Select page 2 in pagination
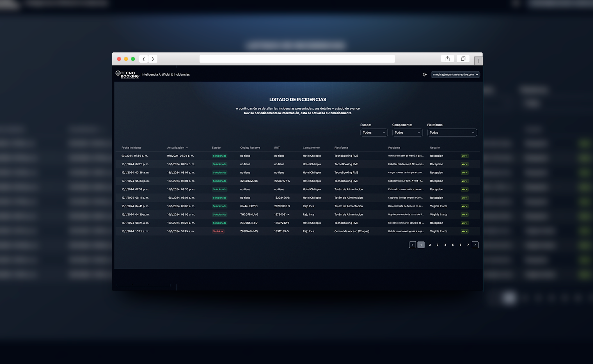Viewport: 593px width, 364px height. click(x=430, y=245)
